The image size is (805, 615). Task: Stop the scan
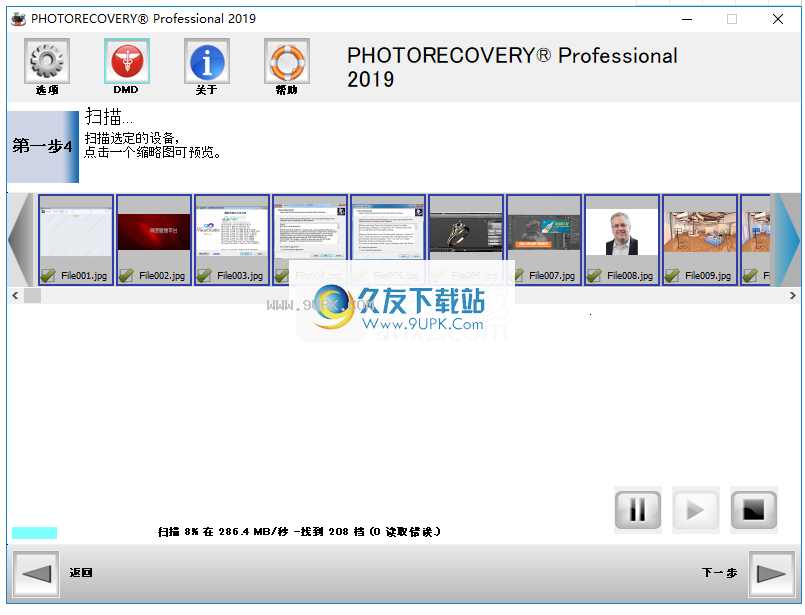point(754,510)
